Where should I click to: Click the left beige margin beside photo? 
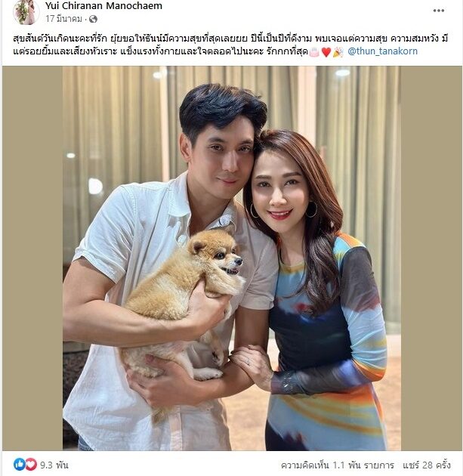(32, 258)
